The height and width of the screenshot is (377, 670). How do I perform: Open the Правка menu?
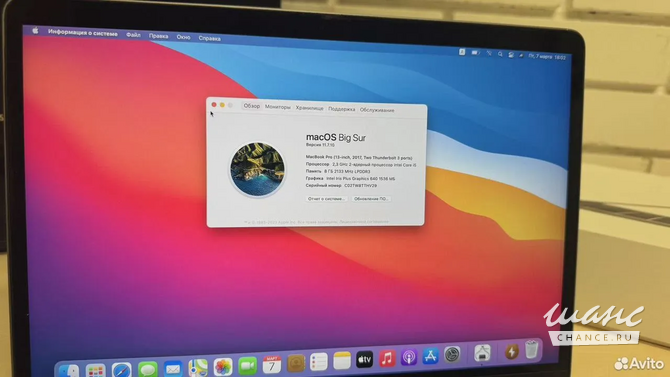click(x=159, y=36)
